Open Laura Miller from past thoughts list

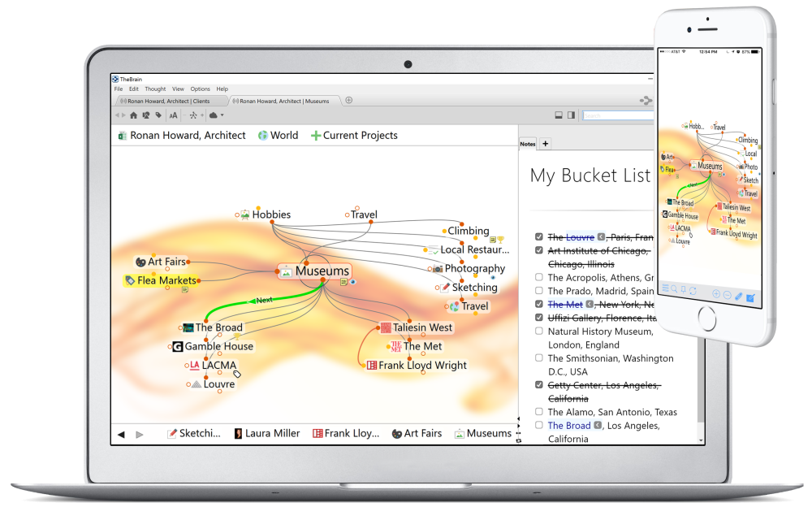tap(266, 433)
